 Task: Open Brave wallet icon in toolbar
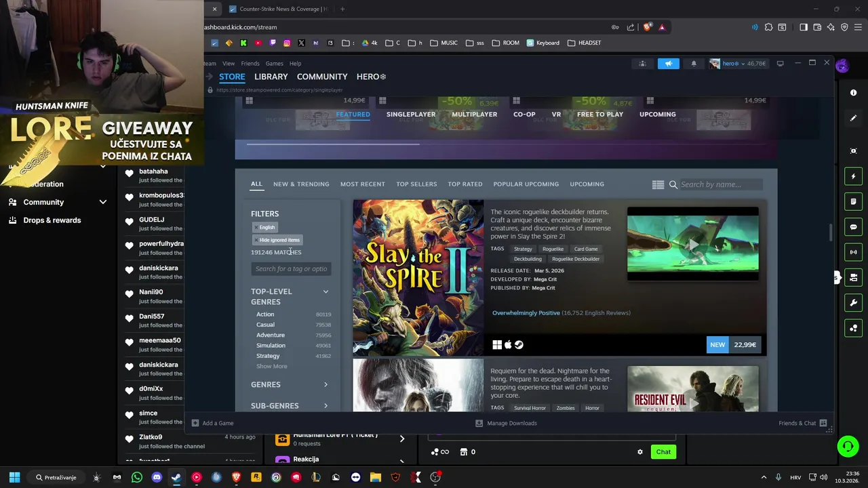[817, 27]
